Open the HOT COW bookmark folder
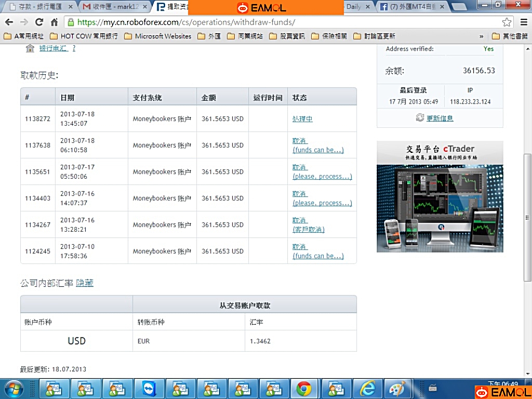 pos(84,36)
